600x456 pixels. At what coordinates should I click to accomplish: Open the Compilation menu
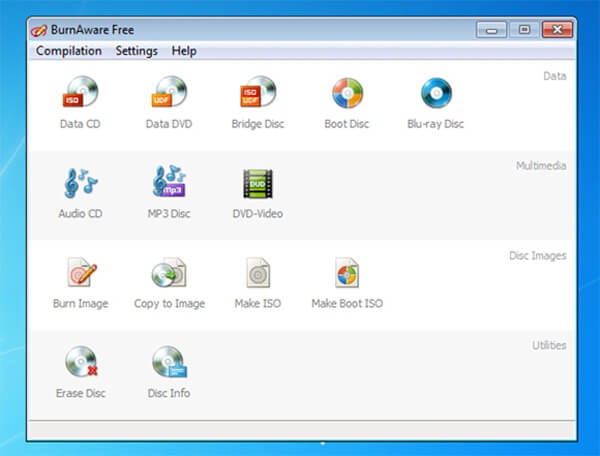(x=69, y=51)
